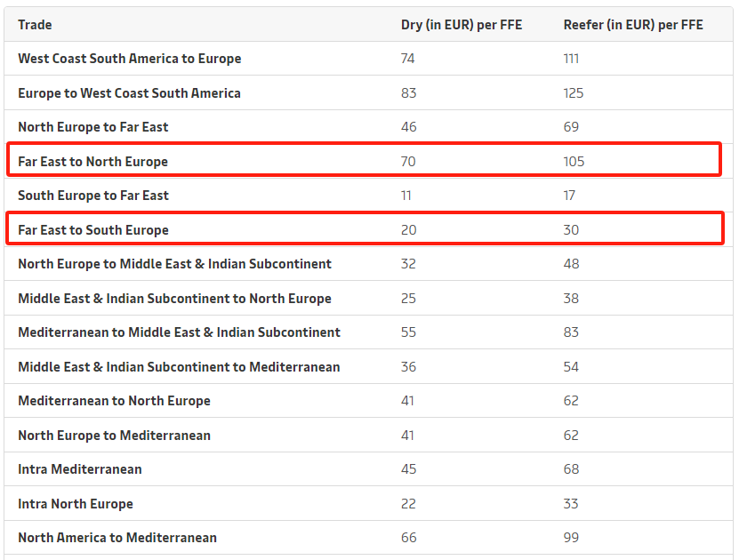
Task: Click the dry value 20 for South Europe
Action: point(408,230)
